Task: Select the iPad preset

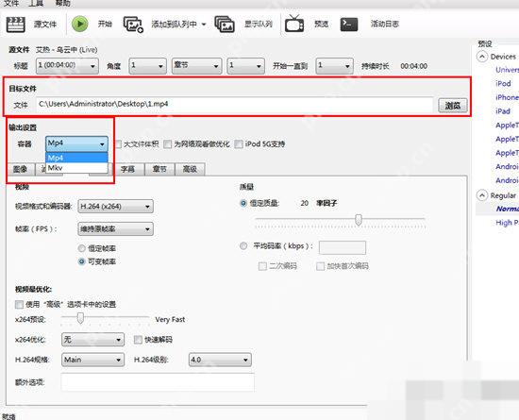Action: (503, 111)
